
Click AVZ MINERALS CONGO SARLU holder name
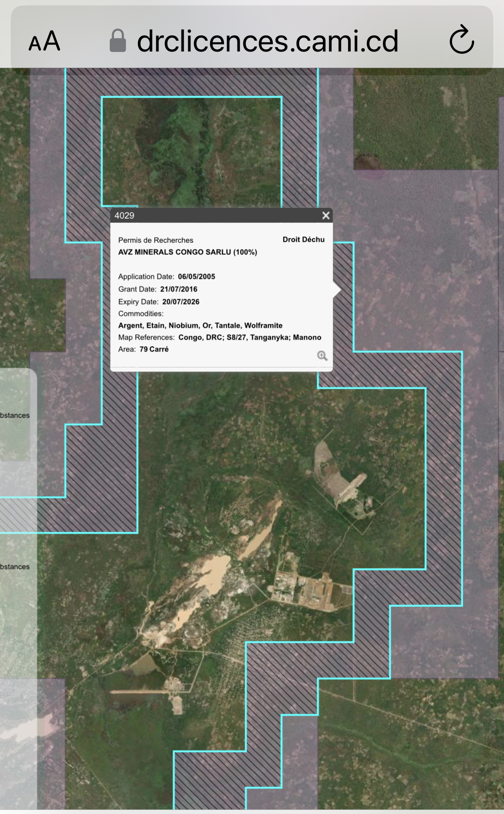tap(187, 252)
